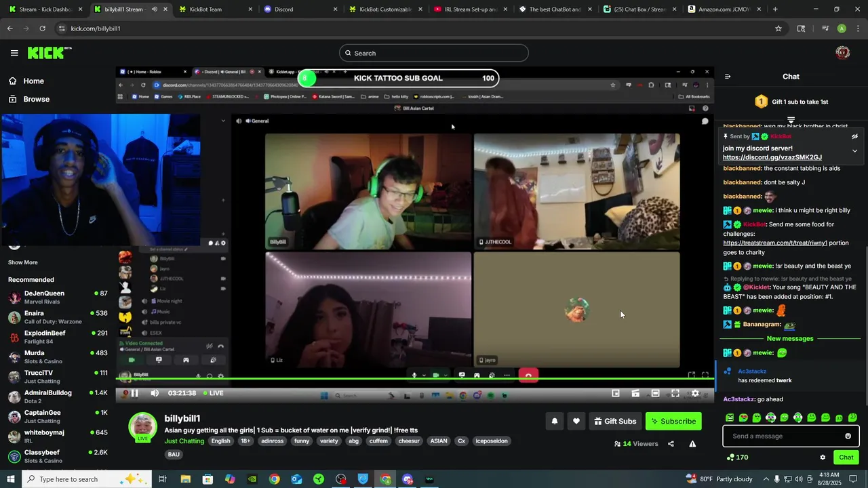Screen dimensions: 868x488
Task: Open ExplodinBeef recommended channel
Action: pyautogui.click(x=58, y=337)
